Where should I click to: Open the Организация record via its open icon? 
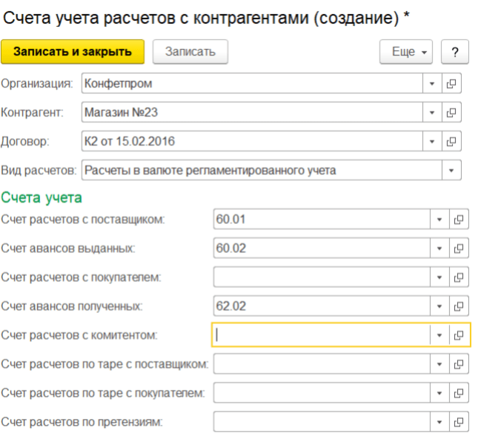click(x=451, y=85)
